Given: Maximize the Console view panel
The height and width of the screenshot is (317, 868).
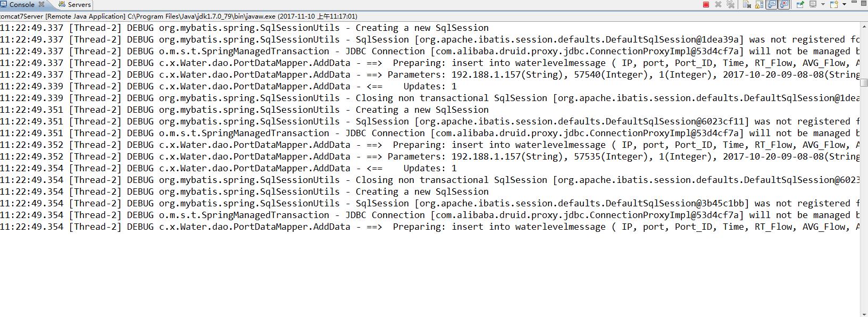Looking at the screenshot, I should pyautogui.click(x=863, y=3).
